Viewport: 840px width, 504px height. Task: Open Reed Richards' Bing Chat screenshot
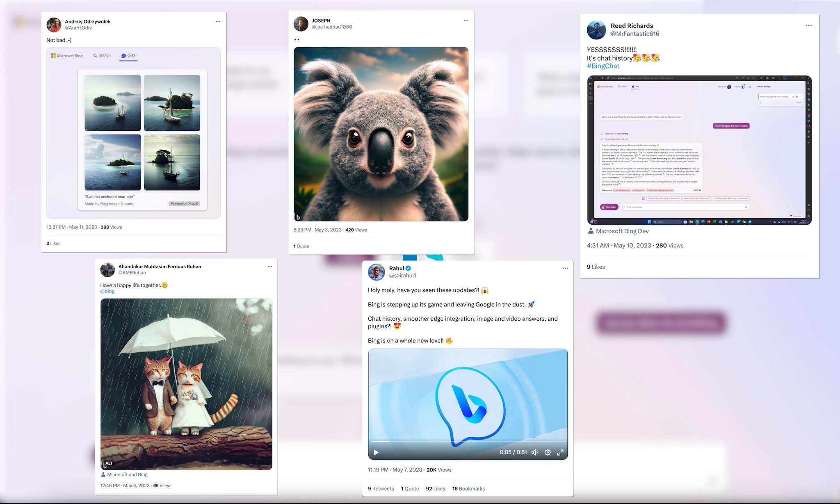coord(699,150)
